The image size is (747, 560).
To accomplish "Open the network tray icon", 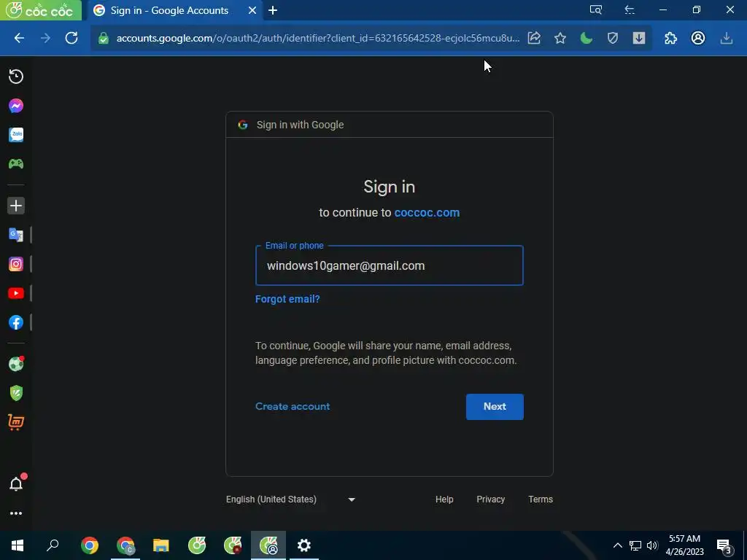I will click(635, 545).
